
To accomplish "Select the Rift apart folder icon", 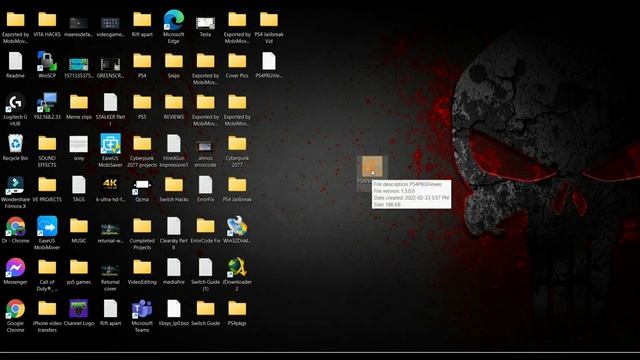I will point(142,20).
